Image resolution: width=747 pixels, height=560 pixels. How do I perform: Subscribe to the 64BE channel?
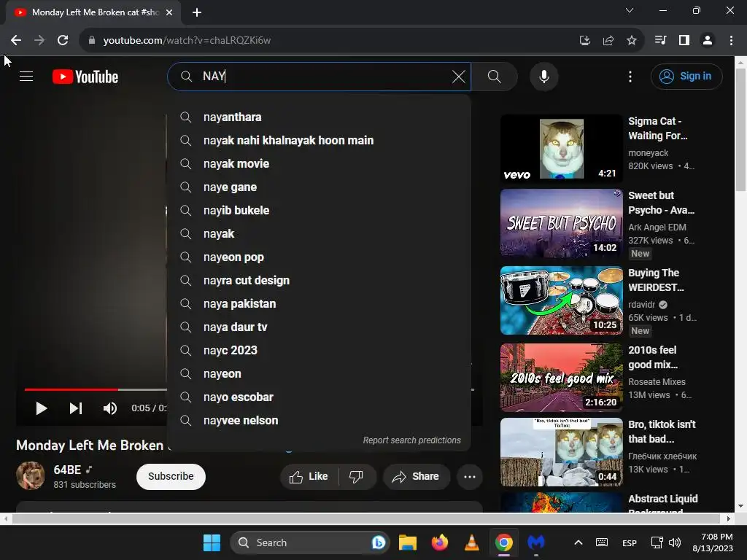171,476
